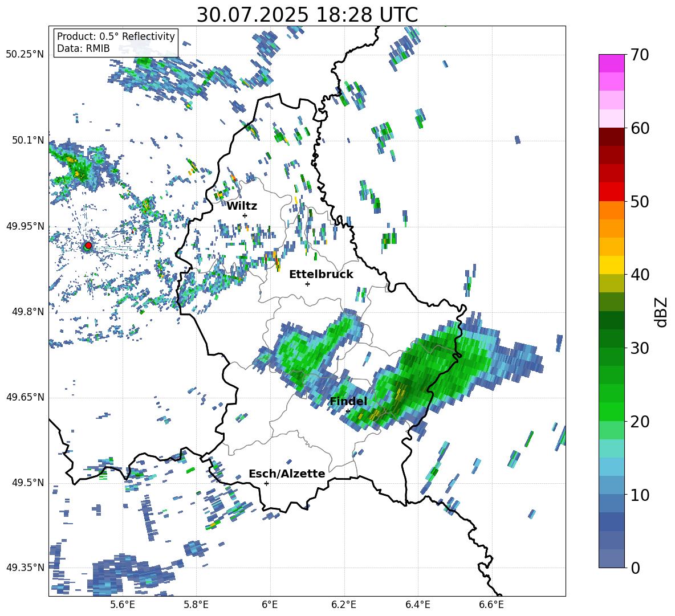The width and height of the screenshot is (675, 616).
Task: Click the 50 value on colorbar
Action: (x=640, y=201)
